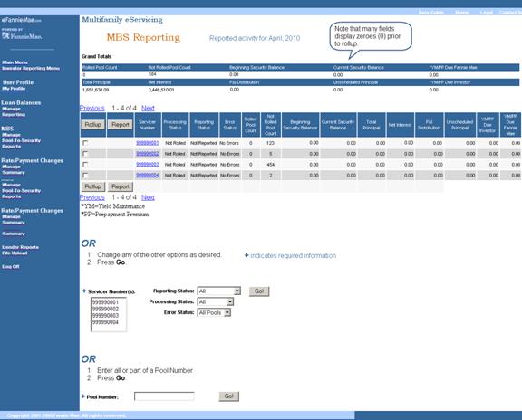Click Go! next to Reporting Status
The image size is (522, 420).
point(259,291)
